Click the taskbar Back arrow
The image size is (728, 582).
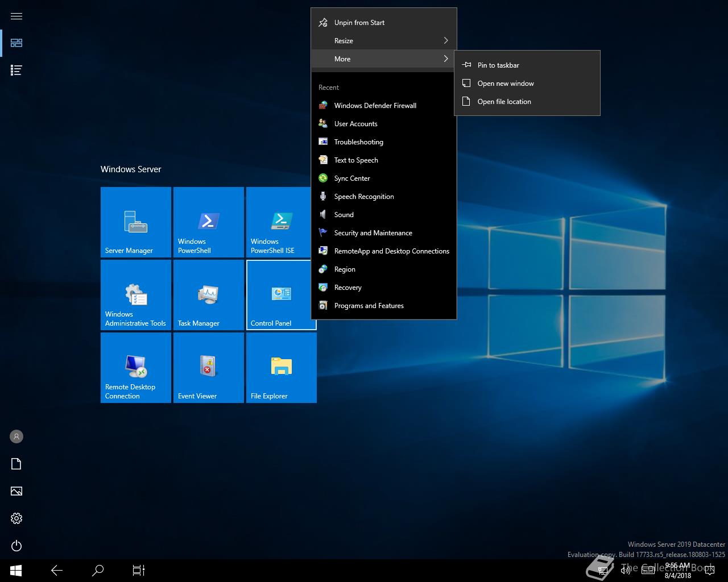(x=57, y=570)
